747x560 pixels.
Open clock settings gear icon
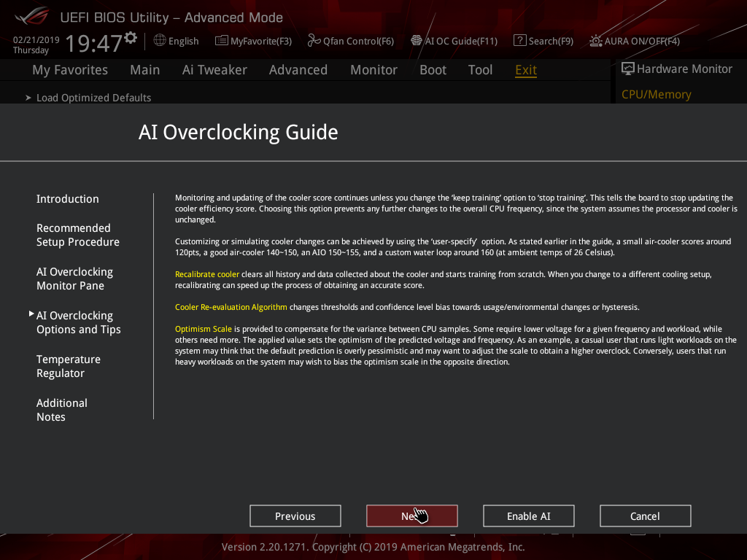pyautogui.click(x=131, y=38)
